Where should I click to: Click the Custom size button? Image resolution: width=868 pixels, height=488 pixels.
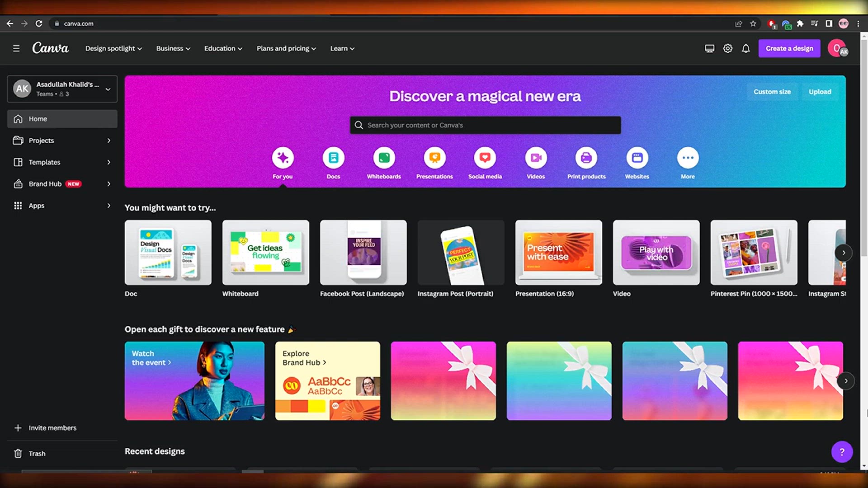pos(772,92)
